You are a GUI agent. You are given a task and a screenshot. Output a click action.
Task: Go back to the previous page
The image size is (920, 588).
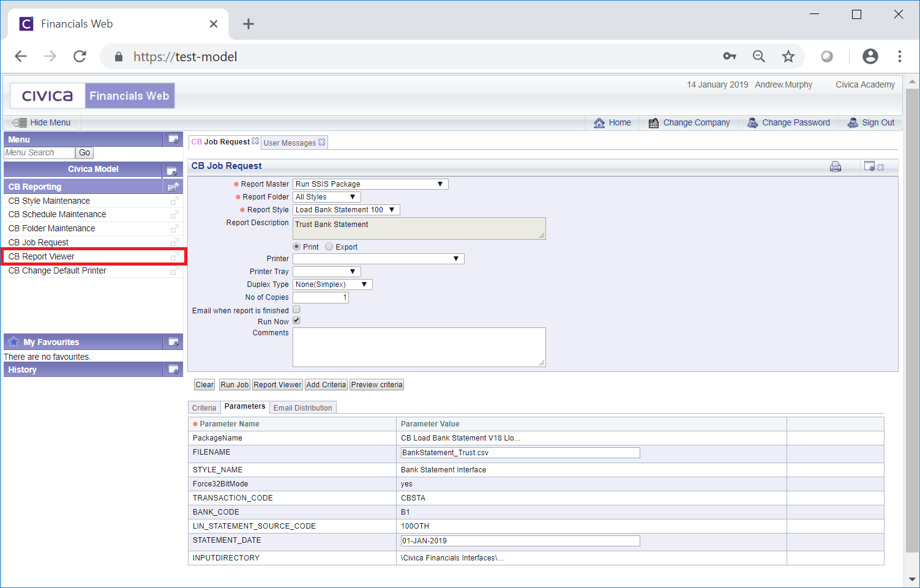click(x=21, y=56)
